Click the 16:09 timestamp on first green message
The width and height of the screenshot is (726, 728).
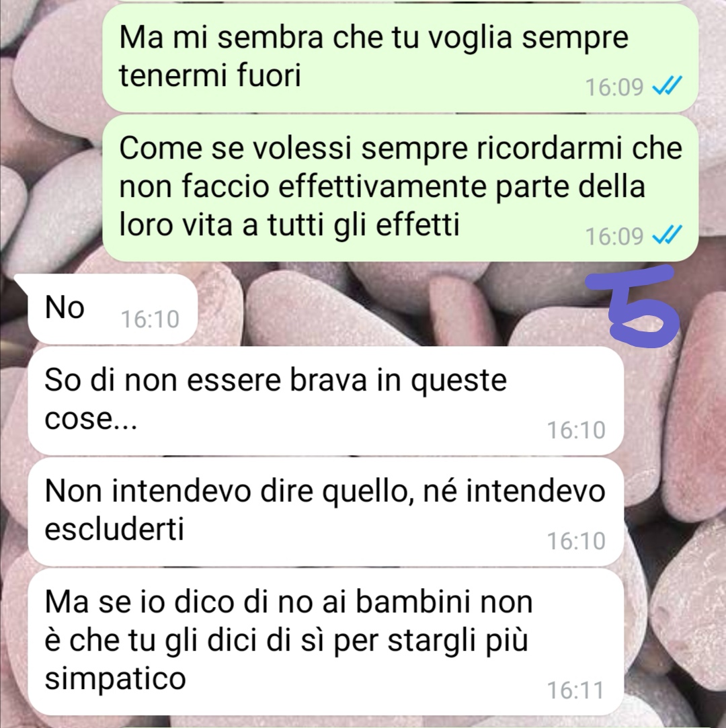coord(614,87)
